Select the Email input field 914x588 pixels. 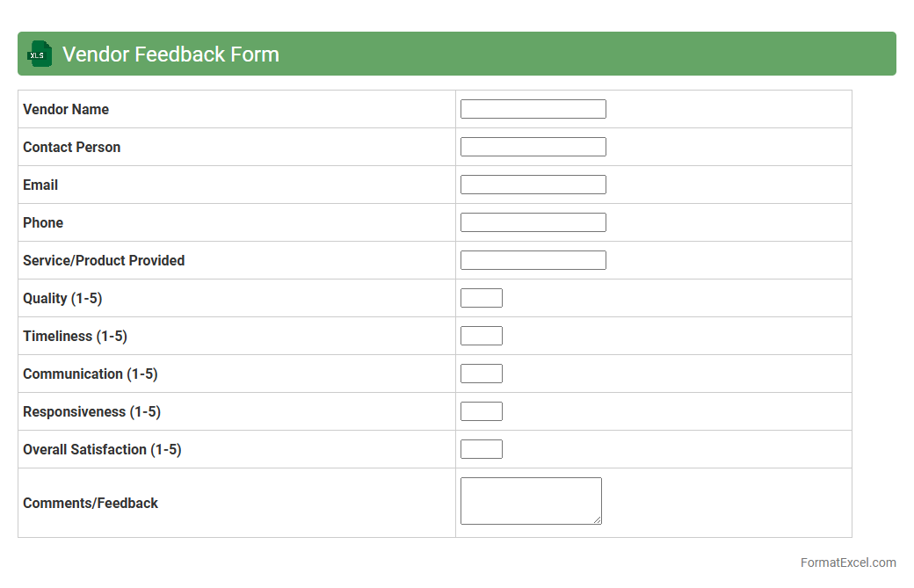pos(533,185)
